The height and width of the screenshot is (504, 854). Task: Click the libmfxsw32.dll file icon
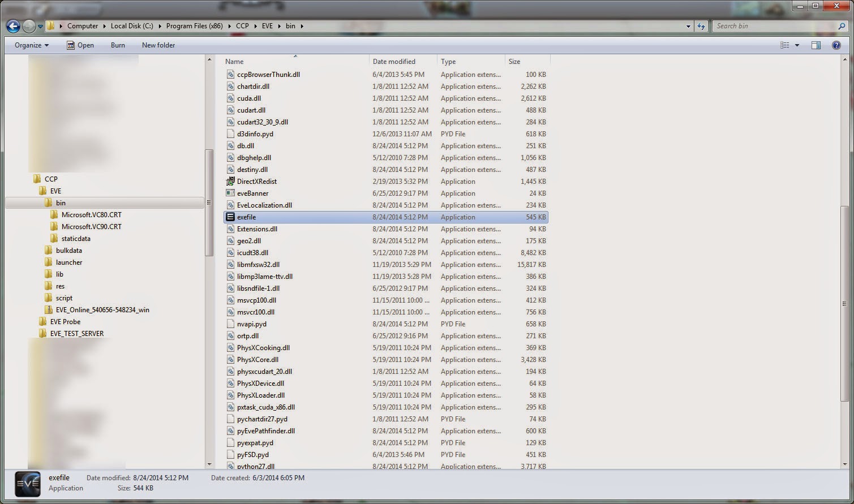coord(230,265)
